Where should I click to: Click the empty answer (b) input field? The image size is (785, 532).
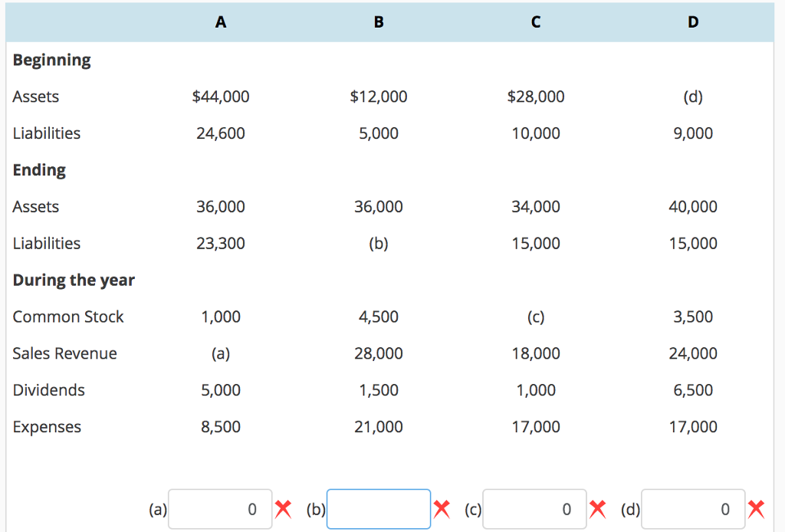pyautogui.click(x=379, y=509)
